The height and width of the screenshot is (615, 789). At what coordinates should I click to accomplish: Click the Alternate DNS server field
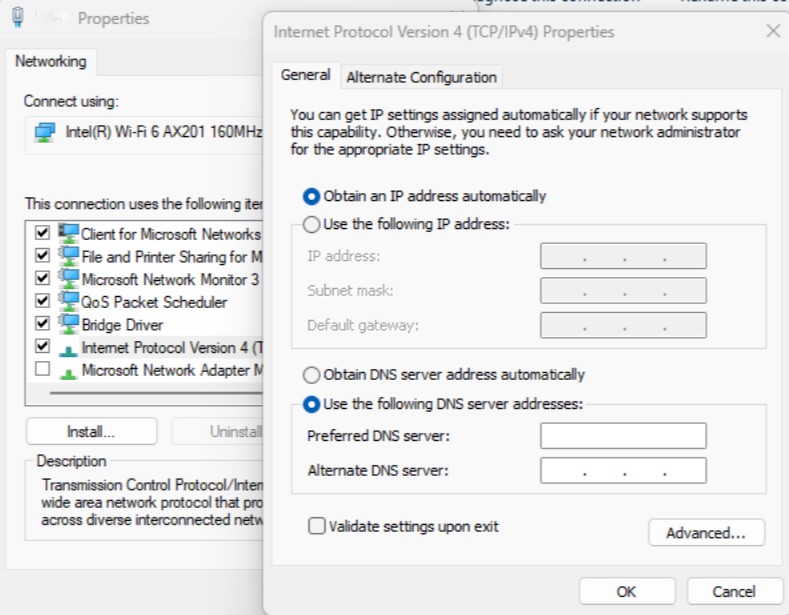click(x=623, y=471)
